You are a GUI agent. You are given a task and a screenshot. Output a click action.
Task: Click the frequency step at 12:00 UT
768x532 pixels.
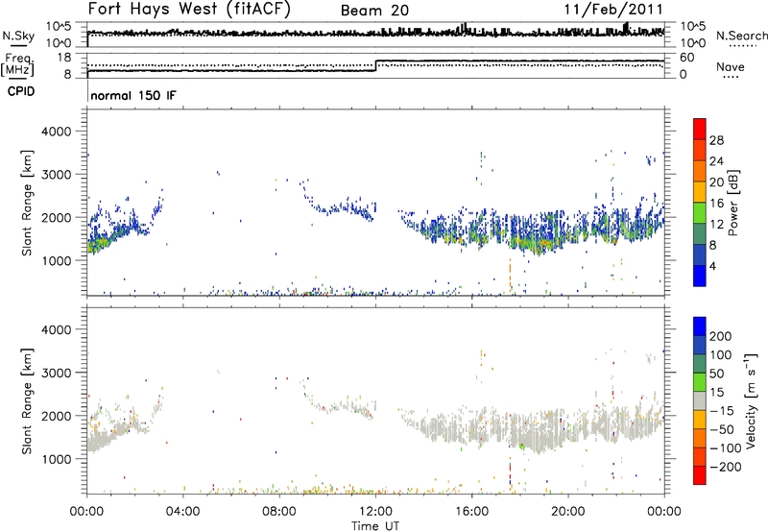pyautogui.click(x=375, y=65)
